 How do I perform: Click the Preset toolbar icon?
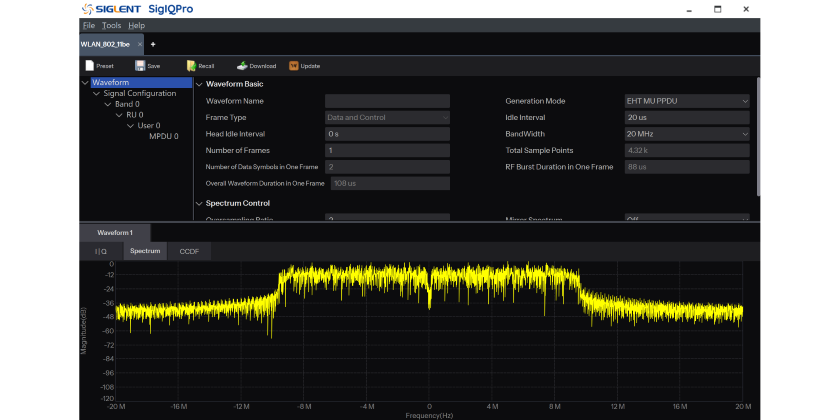point(89,66)
